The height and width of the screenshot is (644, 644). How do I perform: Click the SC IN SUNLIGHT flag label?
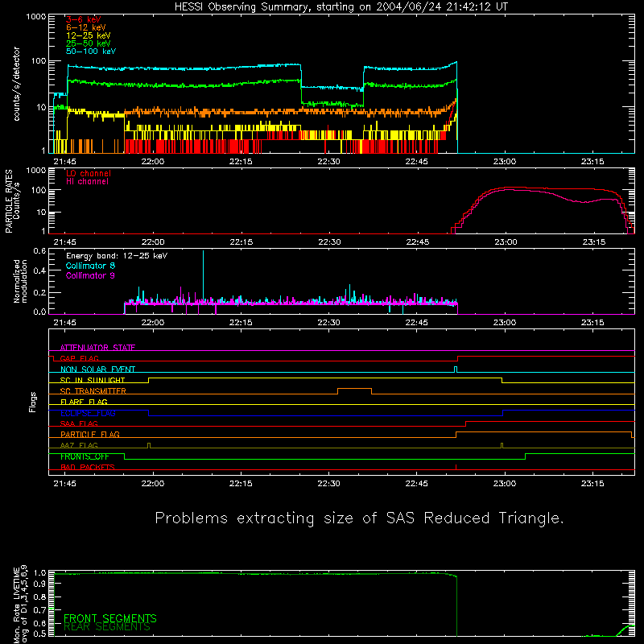pyautogui.click(x=93, y=380)
